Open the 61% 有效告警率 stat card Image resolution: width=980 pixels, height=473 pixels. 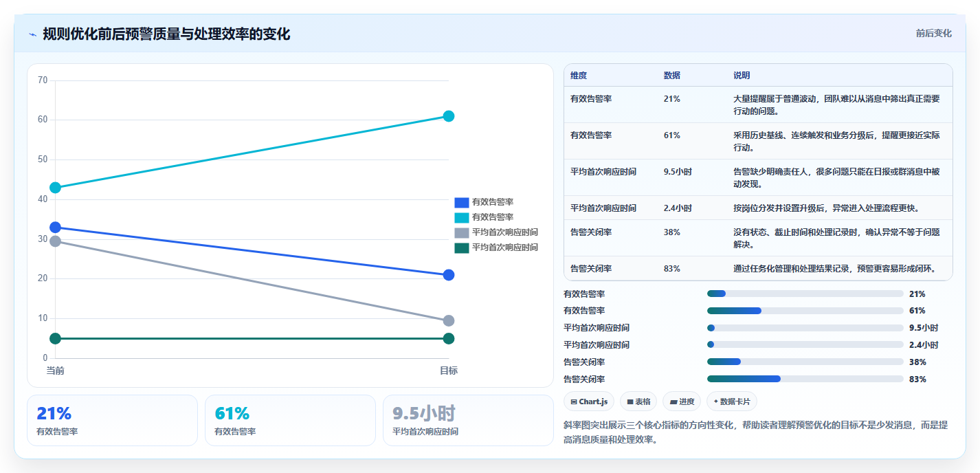(x=290, y=420)
